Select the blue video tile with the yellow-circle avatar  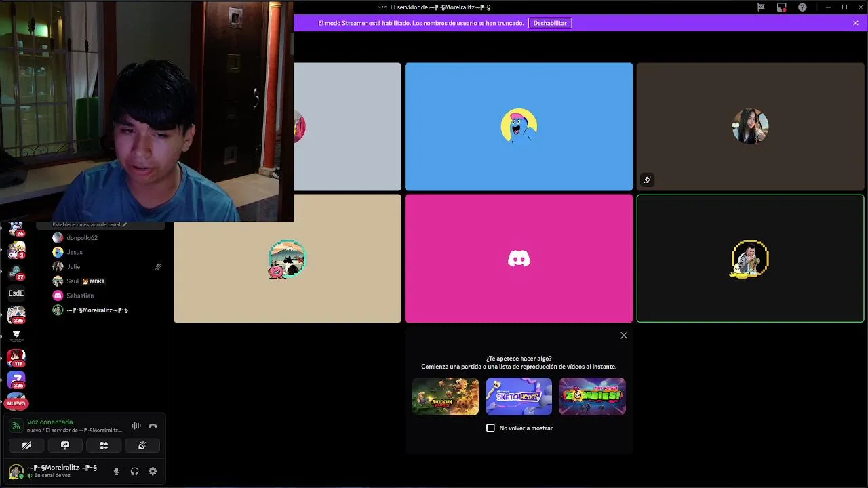[519, 127]
